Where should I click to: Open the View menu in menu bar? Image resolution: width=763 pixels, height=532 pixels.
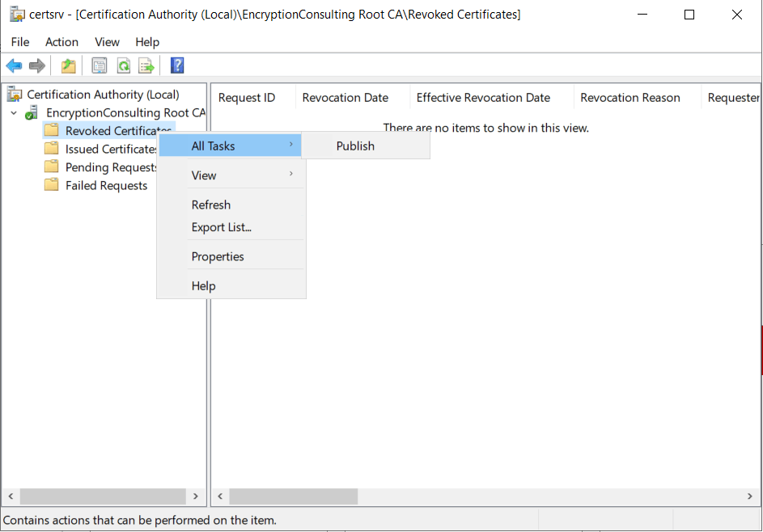coord(107,42)
